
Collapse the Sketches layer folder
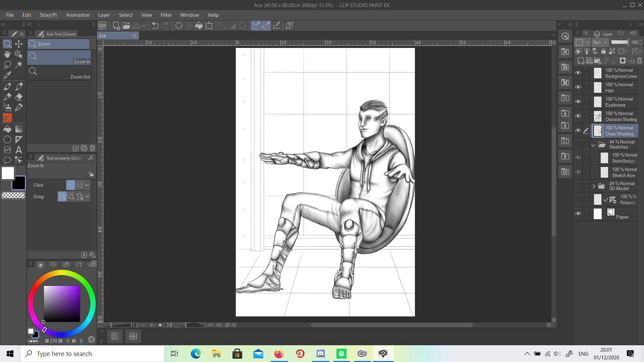593,145
